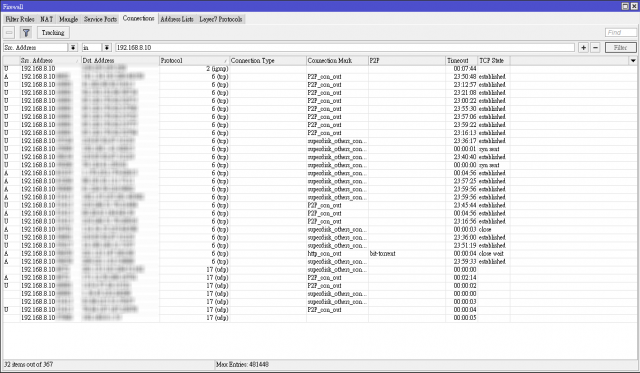Select row with timeout 00:00:01 syn sent
Viewport: 640px width, 373px height.
(320, 149)
